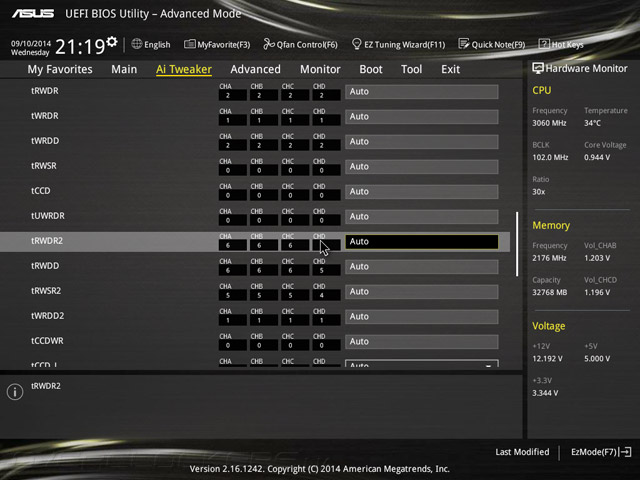
Task: Click the tUWRDR Auto value field
Action: coord(422,217)
